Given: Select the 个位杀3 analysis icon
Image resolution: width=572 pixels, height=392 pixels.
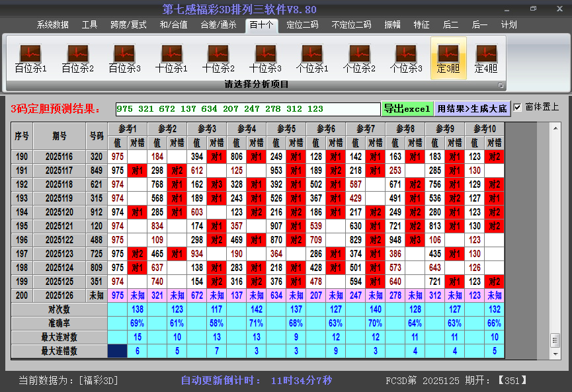Looking at the screenshot, I should pyautogui.click(x=406, y=58).
